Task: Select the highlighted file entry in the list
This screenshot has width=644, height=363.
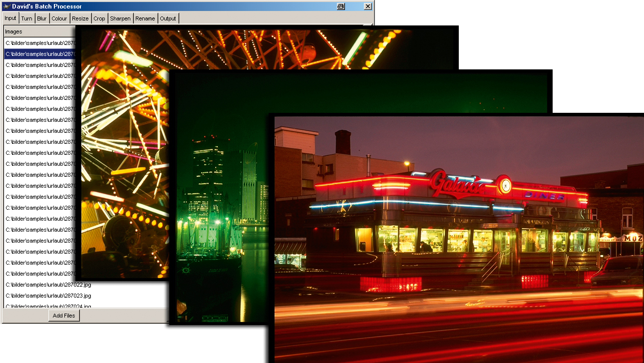Action: click(x=39, y=54)
